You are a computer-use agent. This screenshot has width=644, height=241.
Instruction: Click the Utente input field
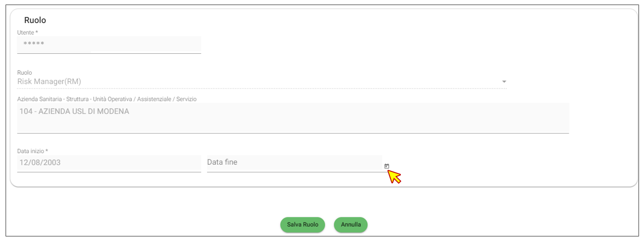109,45
